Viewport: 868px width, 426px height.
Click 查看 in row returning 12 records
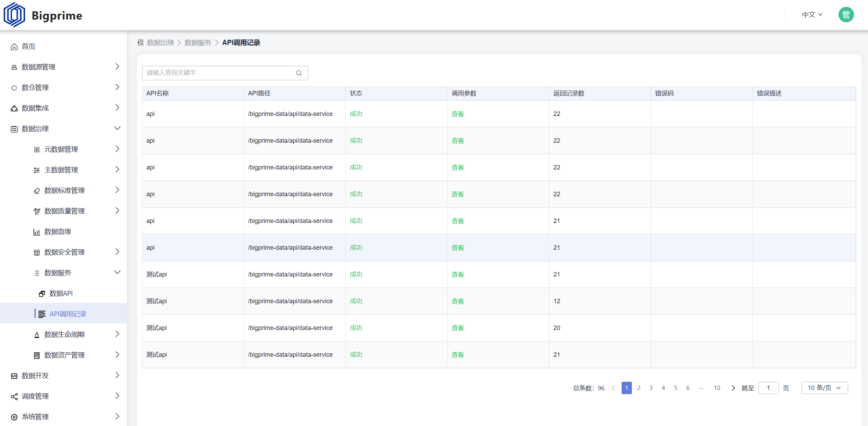pos(457,301)
